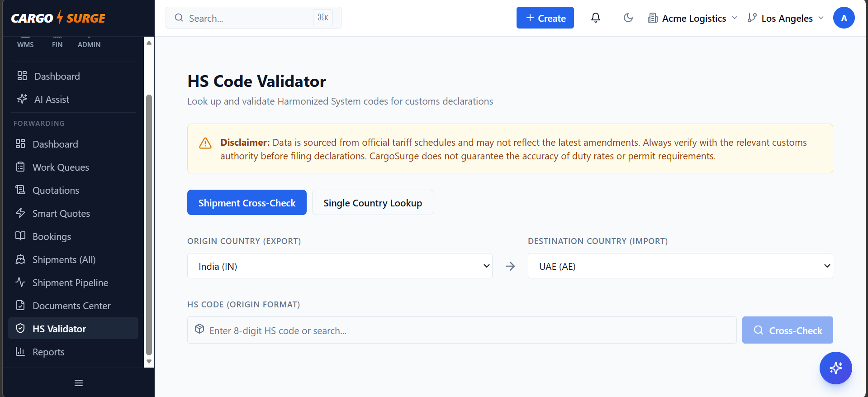The width and height of the screenshot is (868, 397).
Task: Open Origin Country dropdown showing India (IN)
Action: pos(340,266)
